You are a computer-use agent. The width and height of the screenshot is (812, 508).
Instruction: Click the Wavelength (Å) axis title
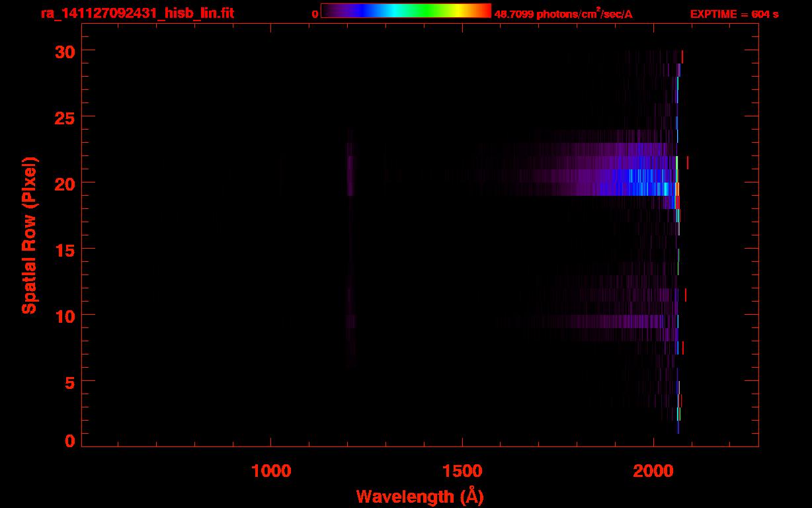click(x=420, y=495)
